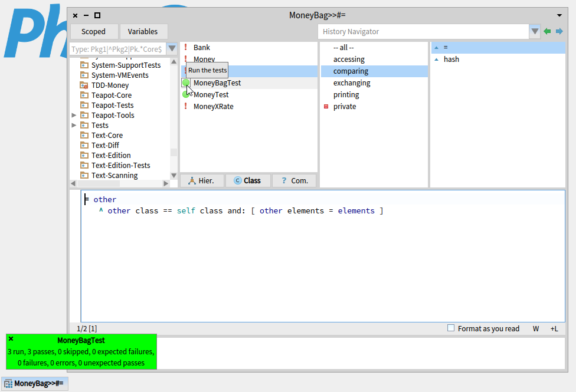Click the blue forward history arrow
Image resolution: width=576 pixels, height=392 pixels.
(x=559, y=31)
